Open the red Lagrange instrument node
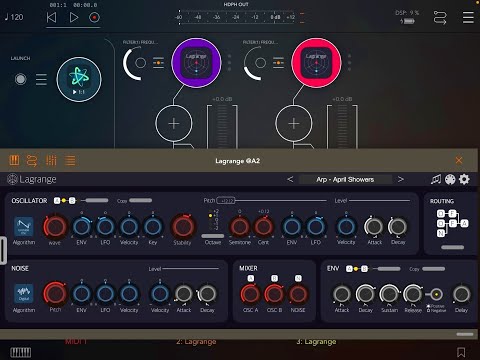480x360 pixels. (x=316, y=63)
